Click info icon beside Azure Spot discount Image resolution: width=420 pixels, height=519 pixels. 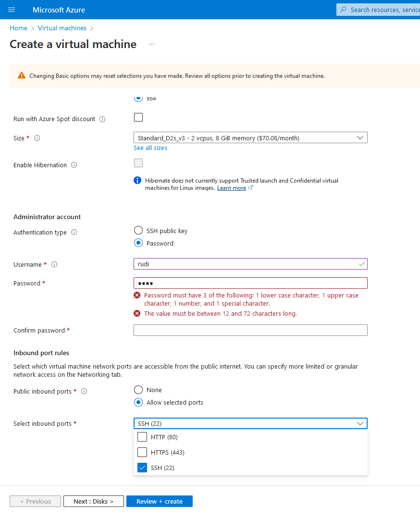(x=103, y=119)
